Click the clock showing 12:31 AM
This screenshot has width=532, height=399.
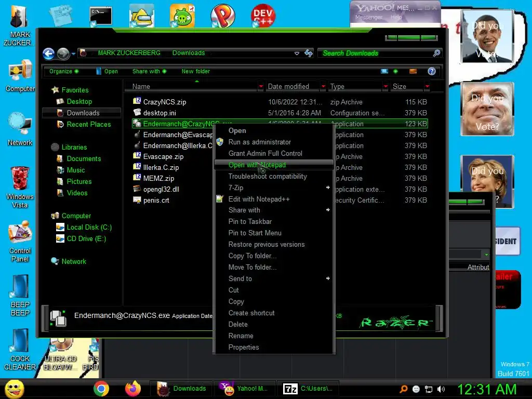point(487,389)
